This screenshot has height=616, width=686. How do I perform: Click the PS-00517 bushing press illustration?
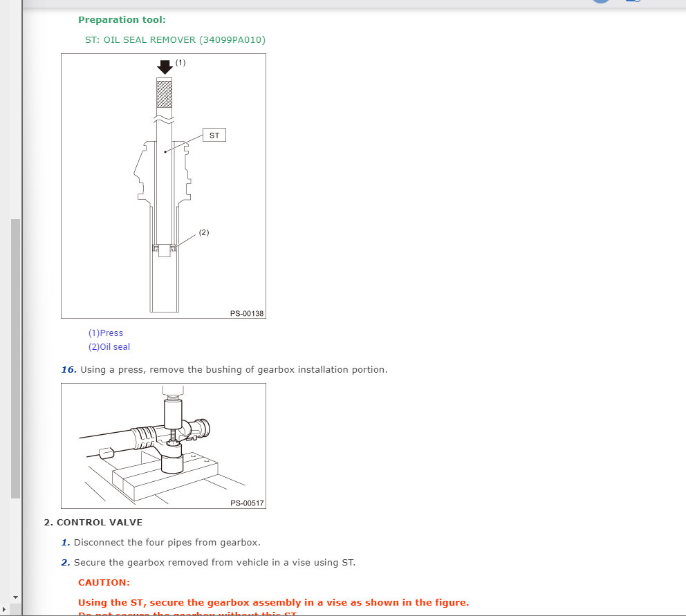pos(164,446)
